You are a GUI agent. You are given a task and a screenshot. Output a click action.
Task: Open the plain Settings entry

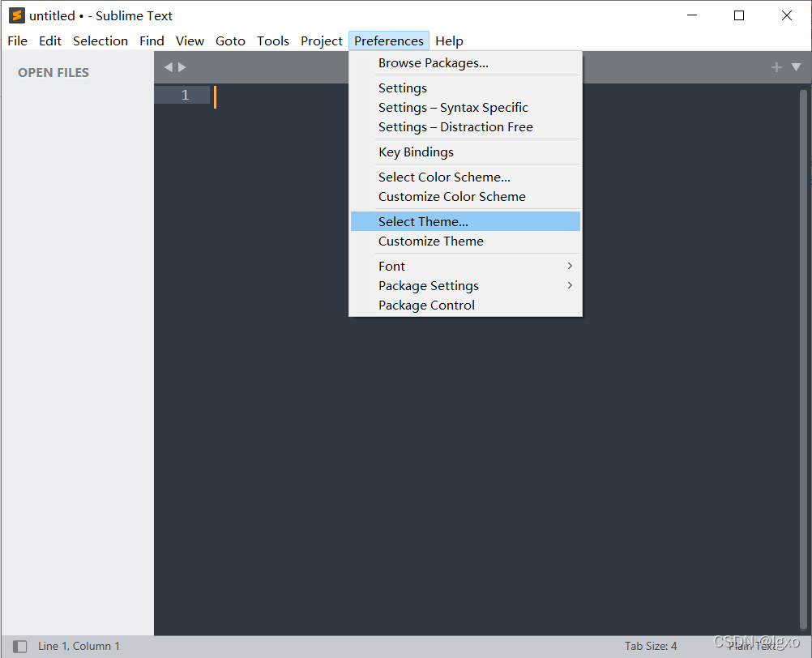[x=465, y=88]
